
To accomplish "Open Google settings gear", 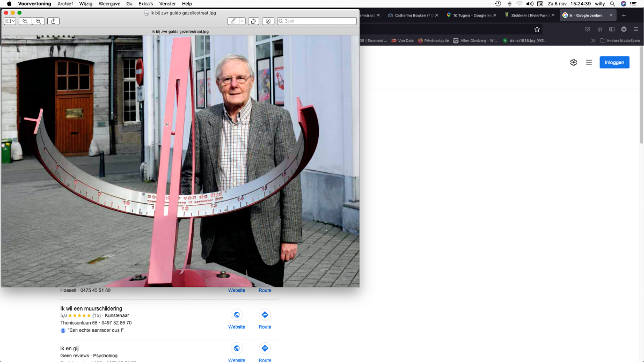I will tap(573, 62).
